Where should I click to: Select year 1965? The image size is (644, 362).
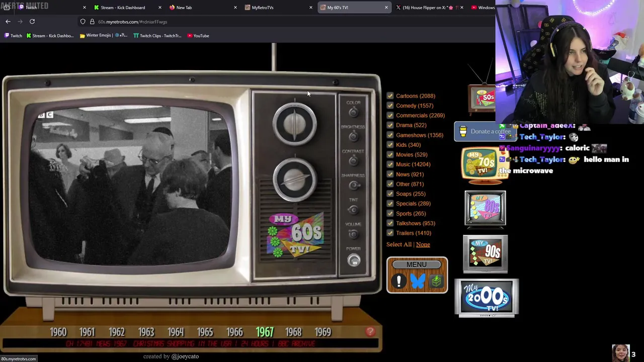(x=205, y=332)
